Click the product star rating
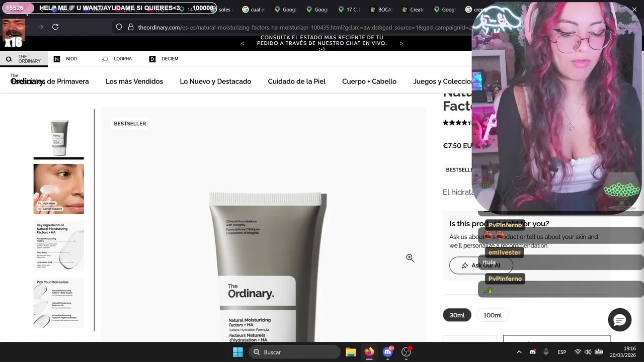 457,123
